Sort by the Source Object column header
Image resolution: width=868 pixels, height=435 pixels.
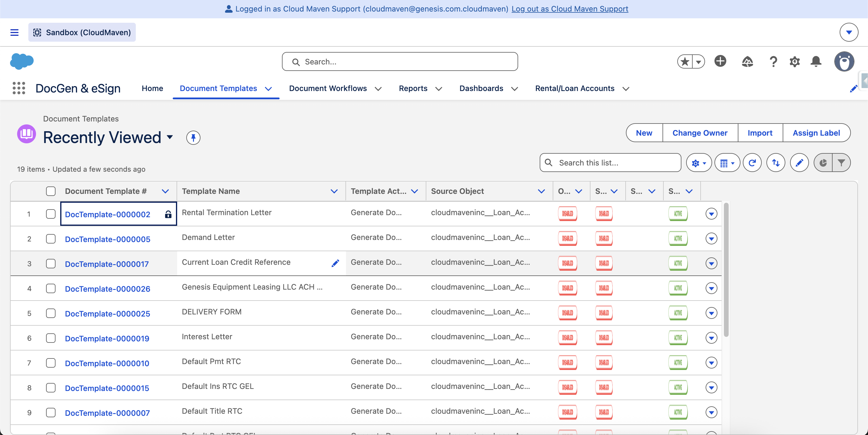click(x=457, y=191)
